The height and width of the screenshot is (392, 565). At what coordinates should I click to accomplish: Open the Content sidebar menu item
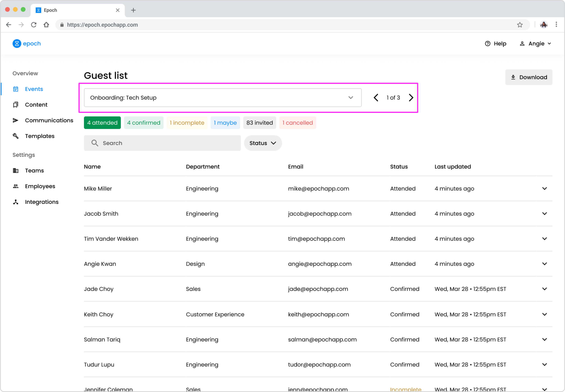tap(36, 105)
